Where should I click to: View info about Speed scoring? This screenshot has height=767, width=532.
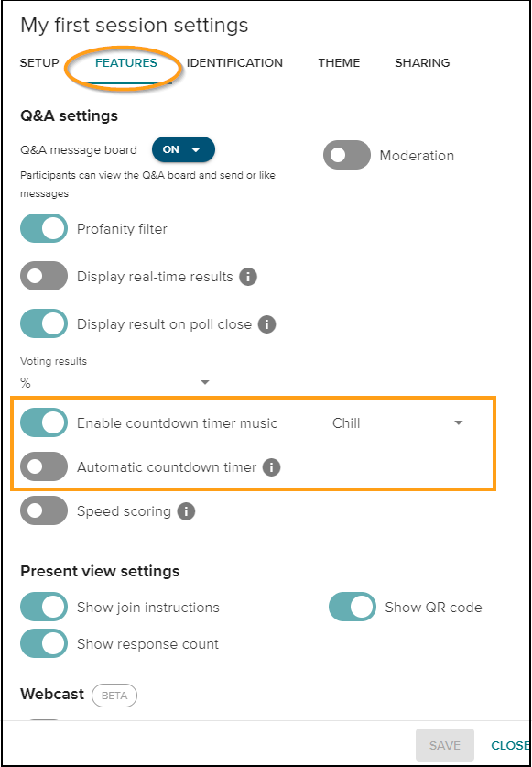point(185,510)
